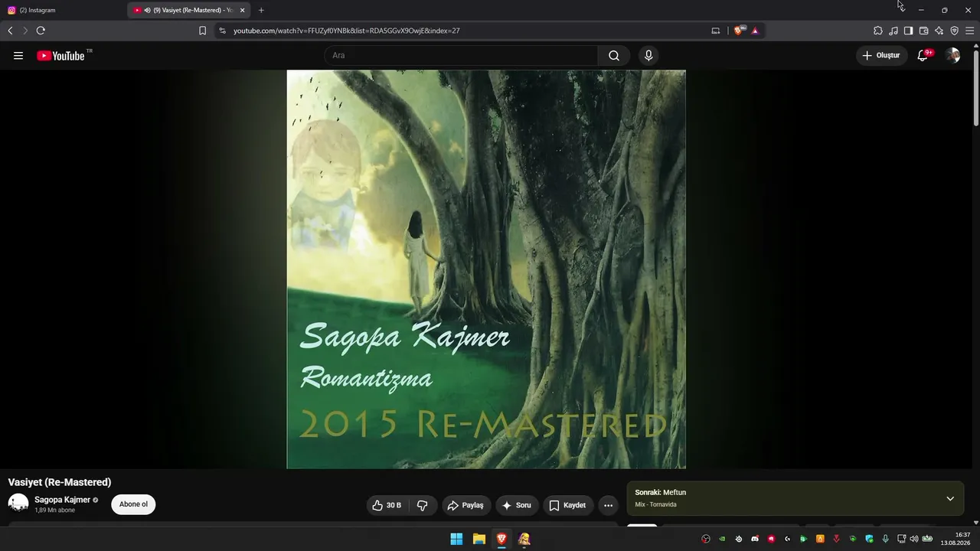Open the Sagopa Kajmer channel name

(x=62, y=500)
